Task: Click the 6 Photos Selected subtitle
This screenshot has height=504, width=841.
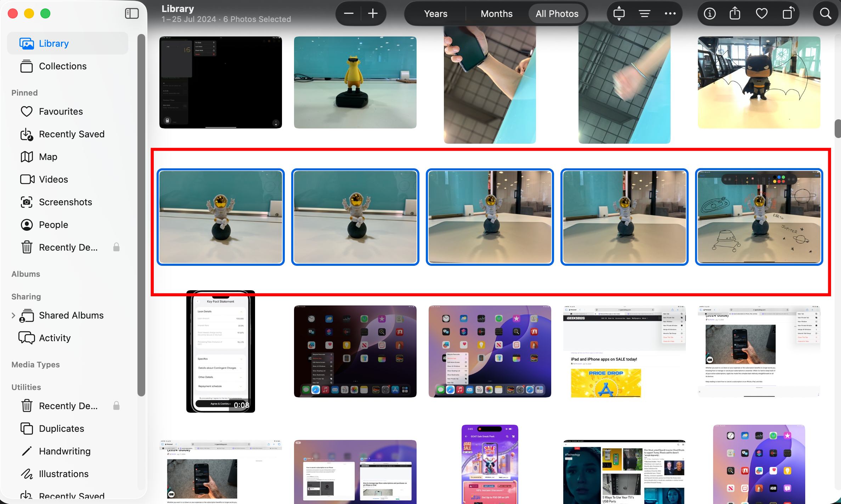Action: (x=257, y=19)
